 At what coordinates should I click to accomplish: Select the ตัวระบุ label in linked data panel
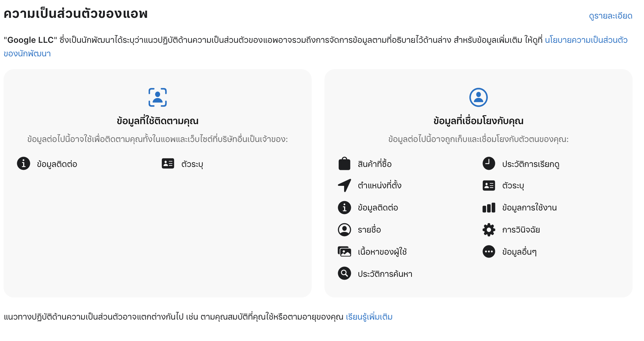[513, 185]
